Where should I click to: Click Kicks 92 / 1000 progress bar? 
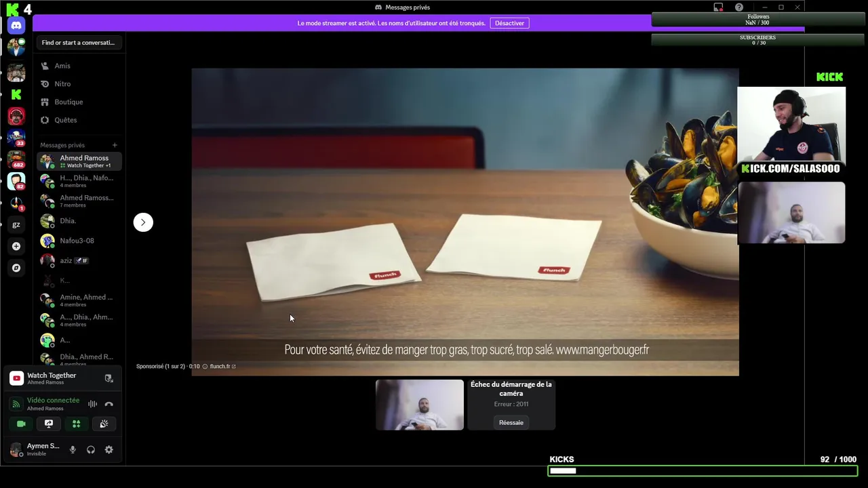click(703, 471)
